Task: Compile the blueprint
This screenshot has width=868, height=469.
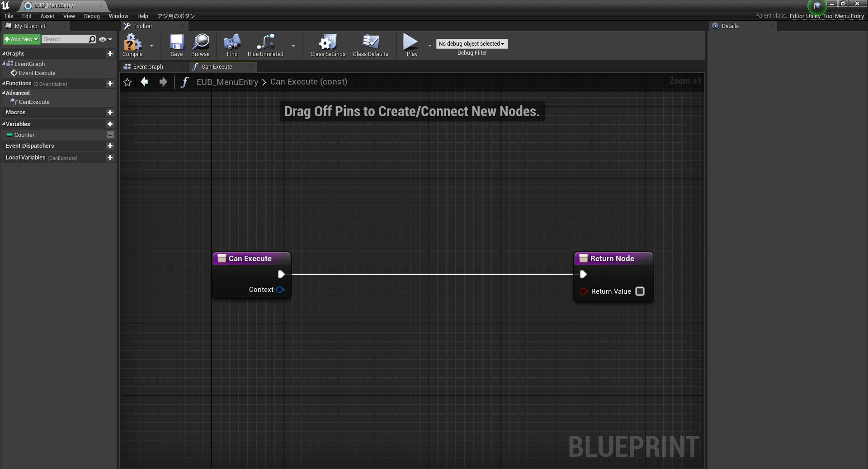Action: (132, 45)
